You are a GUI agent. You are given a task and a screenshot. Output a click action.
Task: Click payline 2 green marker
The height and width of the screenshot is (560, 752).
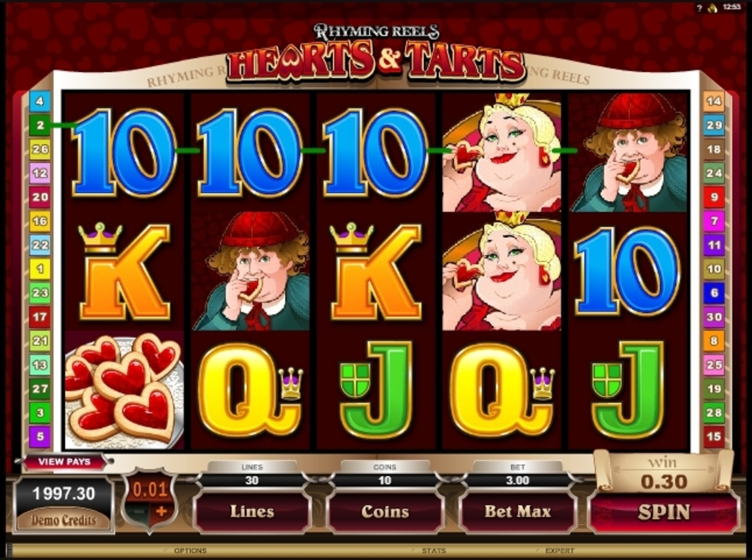point(40,125)
